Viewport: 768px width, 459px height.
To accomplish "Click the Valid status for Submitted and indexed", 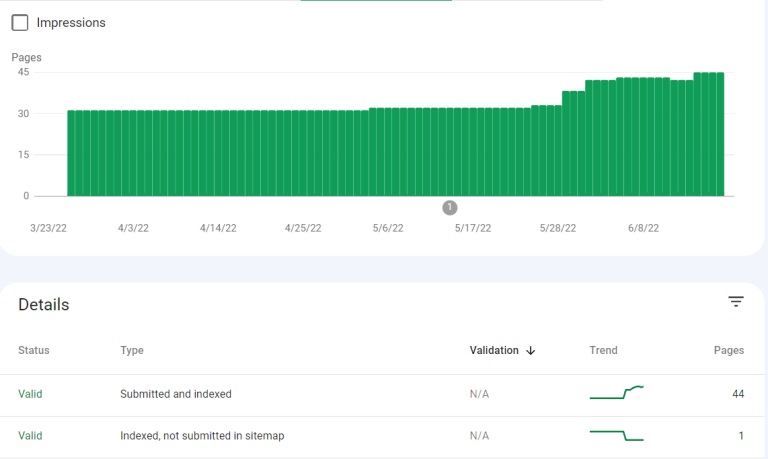I will (30, 394).
